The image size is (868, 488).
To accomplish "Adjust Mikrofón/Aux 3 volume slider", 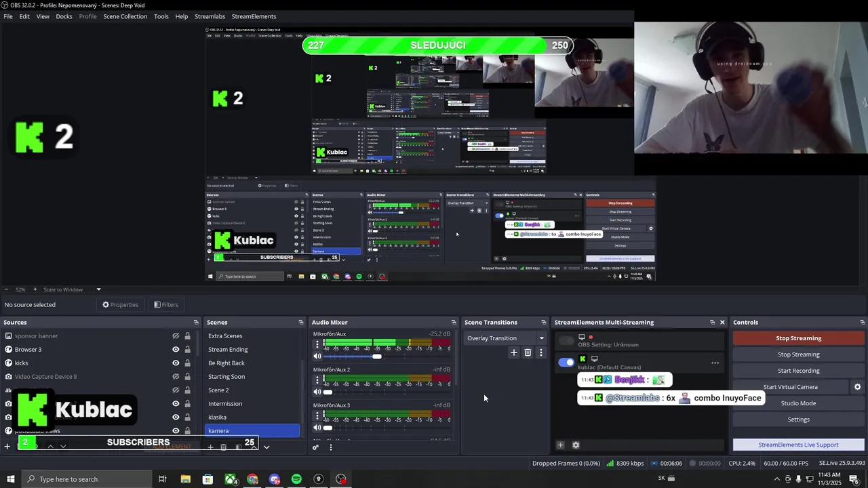I will (328, 428).
